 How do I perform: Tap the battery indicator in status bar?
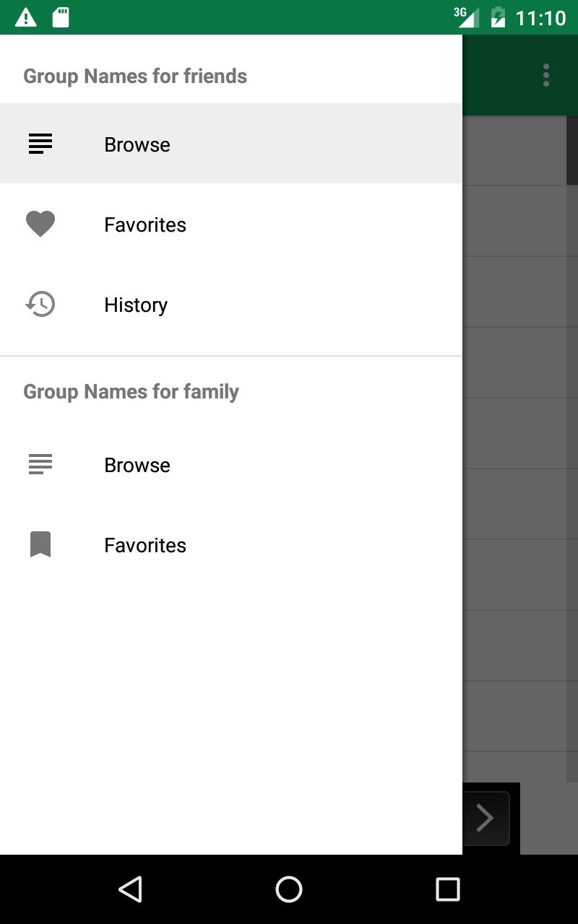(498, 17)
